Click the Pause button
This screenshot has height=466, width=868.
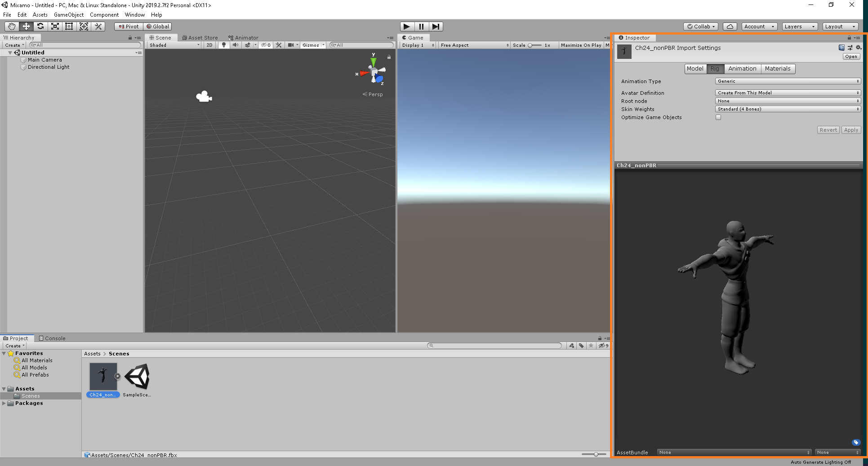(x=421, y=27)
